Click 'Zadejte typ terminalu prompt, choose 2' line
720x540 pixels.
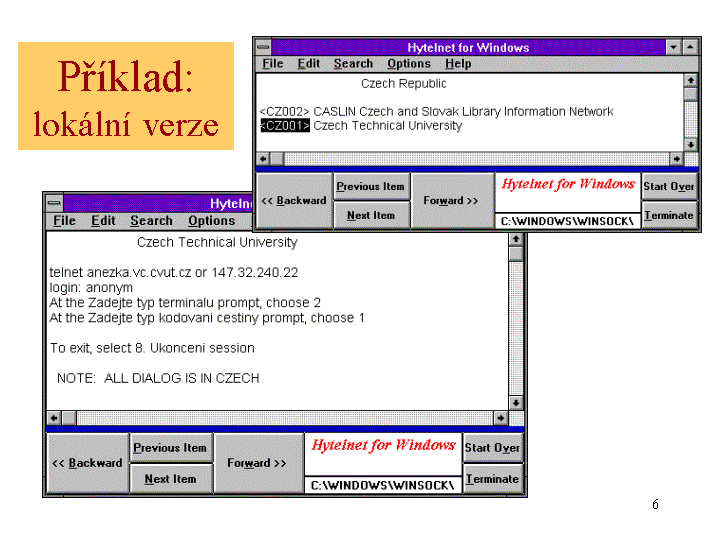pos(185,303)
